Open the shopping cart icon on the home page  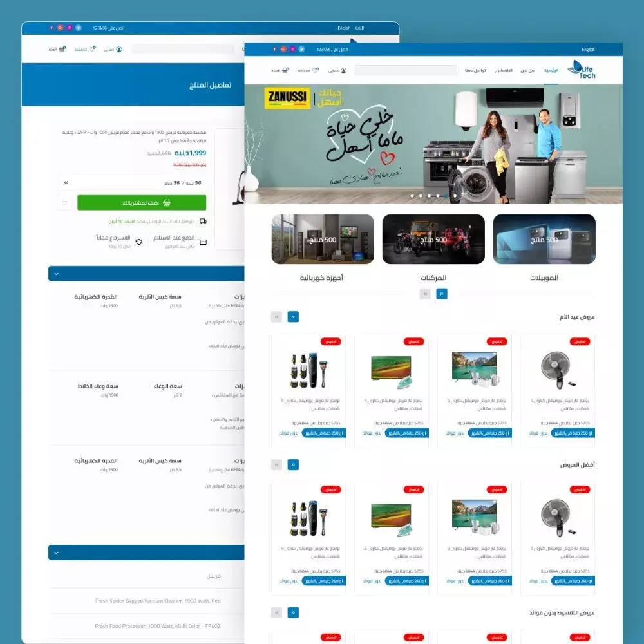tap(284, 70)
